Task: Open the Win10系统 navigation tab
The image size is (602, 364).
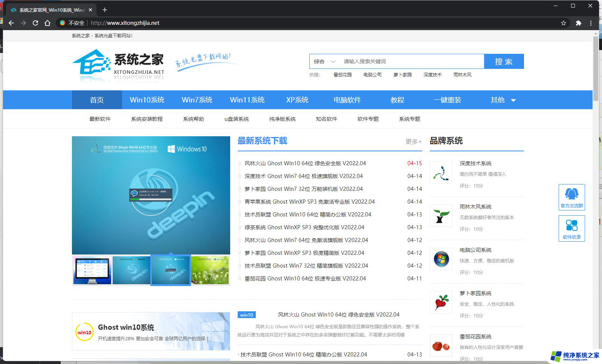Action: pos(147,100)
